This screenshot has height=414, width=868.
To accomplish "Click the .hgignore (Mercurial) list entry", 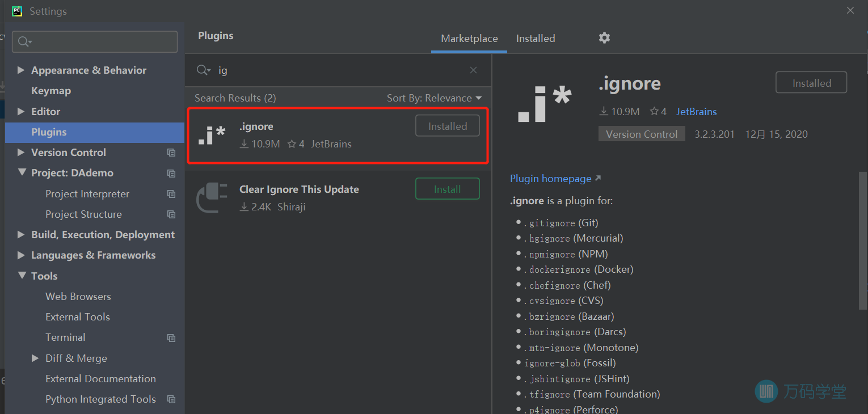I will (573, 238).
